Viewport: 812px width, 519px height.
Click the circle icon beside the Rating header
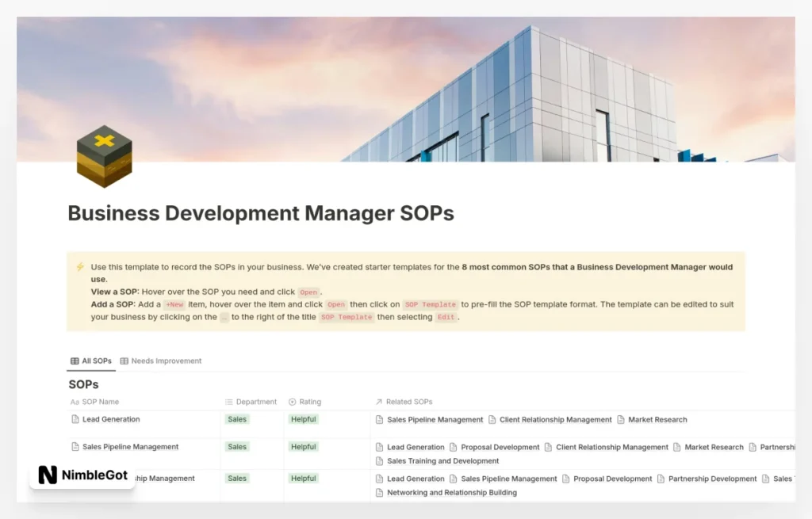pos(293,402)
